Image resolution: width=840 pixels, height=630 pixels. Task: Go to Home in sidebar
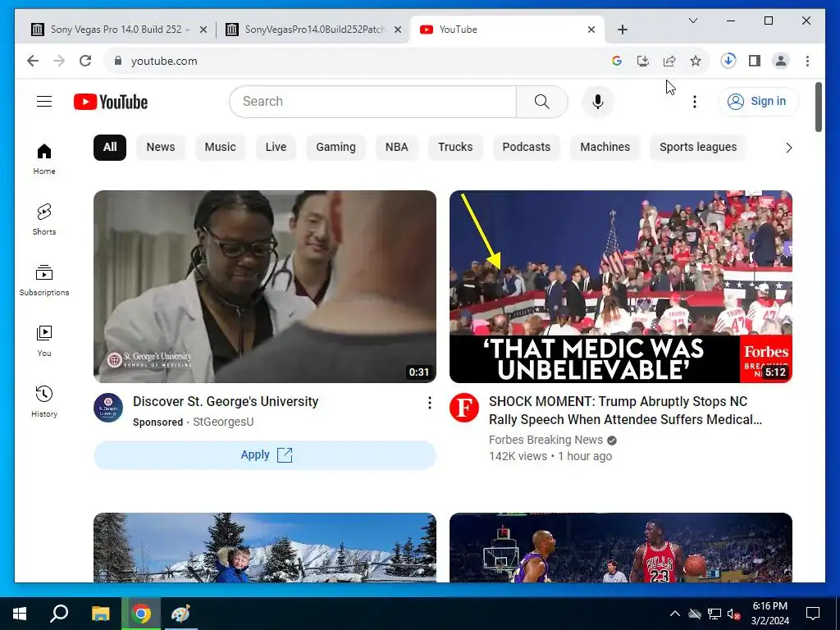[x=44, y=159]
